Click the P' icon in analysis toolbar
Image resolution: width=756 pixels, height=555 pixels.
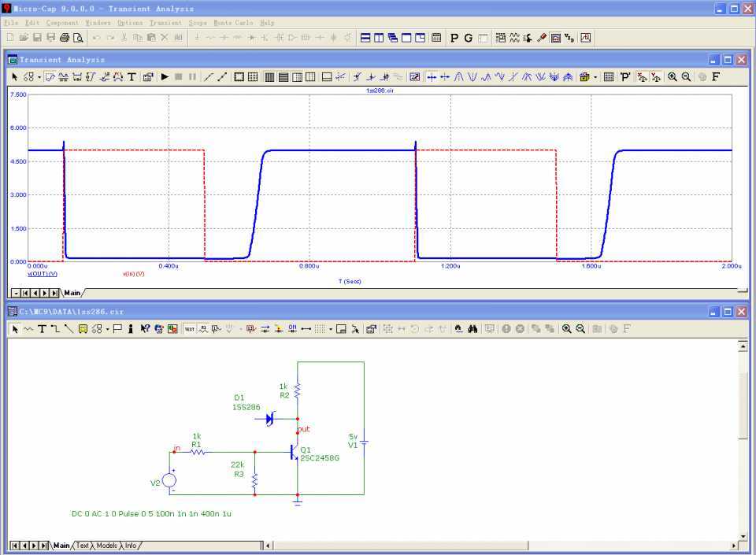(x=625, y=76)
